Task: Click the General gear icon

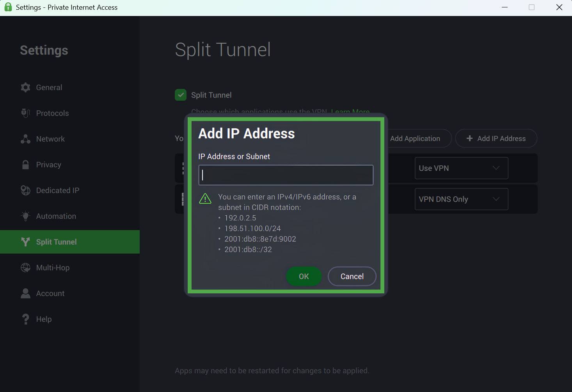Action: (x=25, y=87)
